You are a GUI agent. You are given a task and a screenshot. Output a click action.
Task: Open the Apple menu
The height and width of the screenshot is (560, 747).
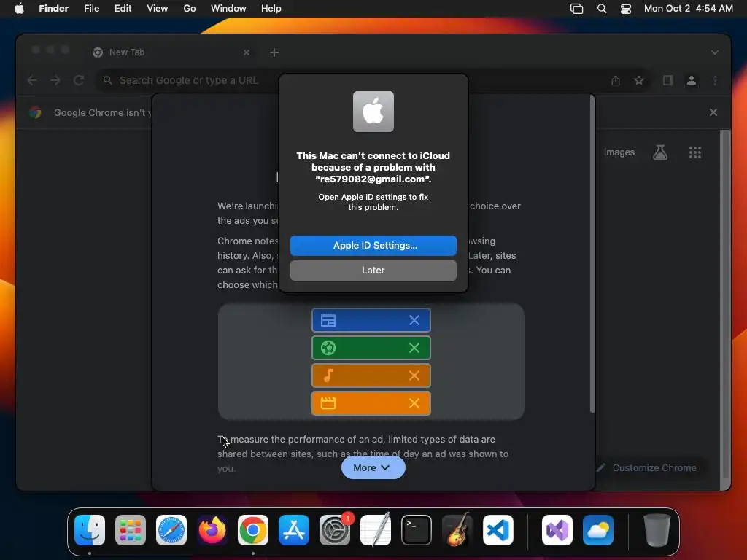click(19, 9)
